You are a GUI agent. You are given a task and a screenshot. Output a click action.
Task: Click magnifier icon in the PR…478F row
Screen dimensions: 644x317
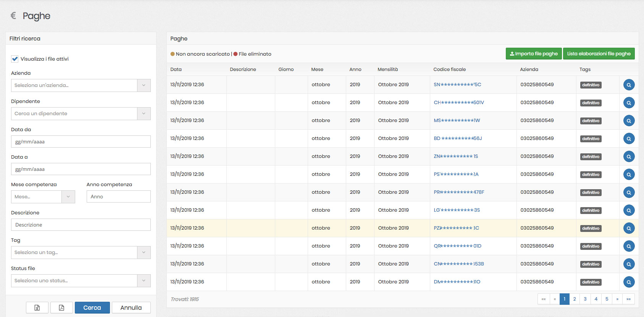pyautogui.click(x=629, y=192)
